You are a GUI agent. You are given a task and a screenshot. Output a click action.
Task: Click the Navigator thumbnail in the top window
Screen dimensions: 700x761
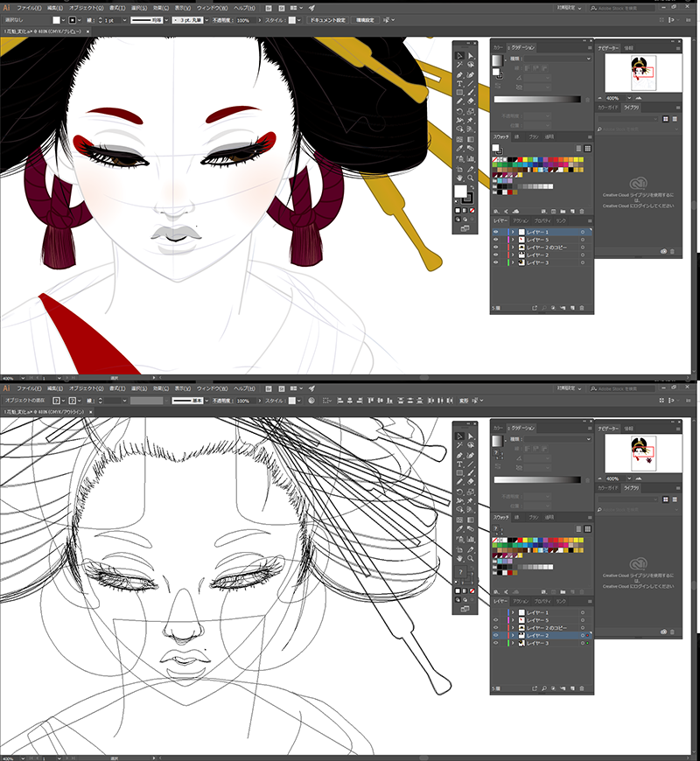point(643,73)
